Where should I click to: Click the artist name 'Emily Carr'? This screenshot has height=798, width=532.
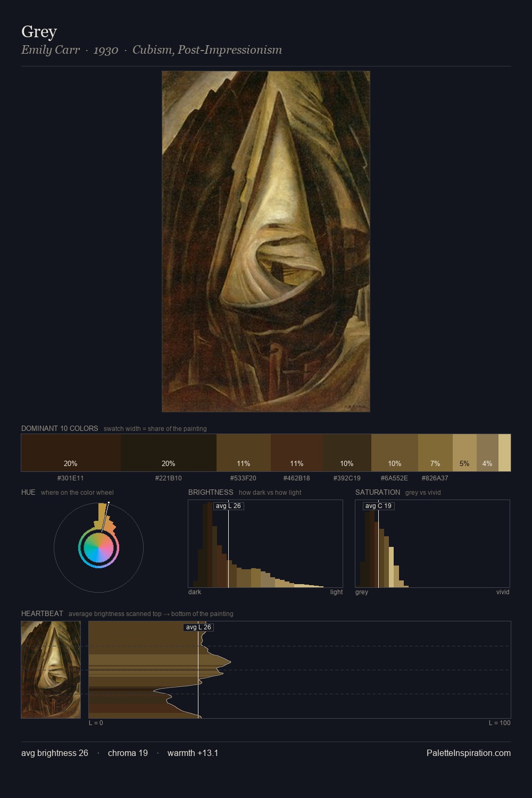tap(51, 50)
